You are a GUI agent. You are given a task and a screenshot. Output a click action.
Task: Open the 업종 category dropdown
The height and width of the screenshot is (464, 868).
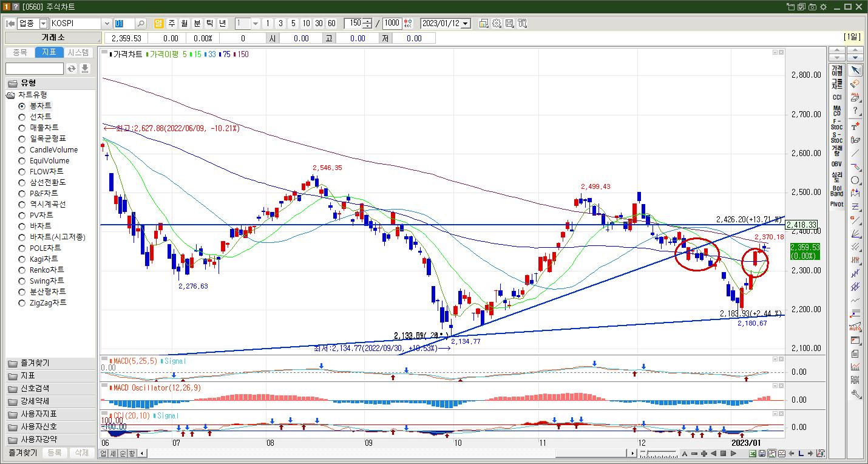pyautogui.click(x=43, y=23)
